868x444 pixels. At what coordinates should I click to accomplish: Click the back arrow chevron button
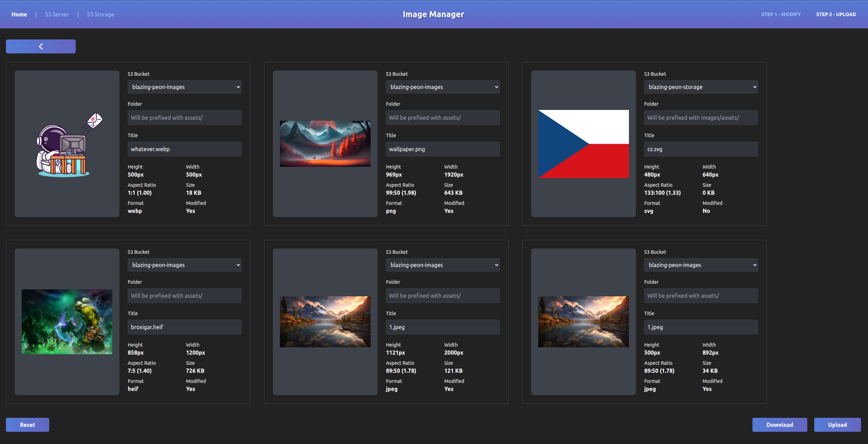[x=41, y=46]
